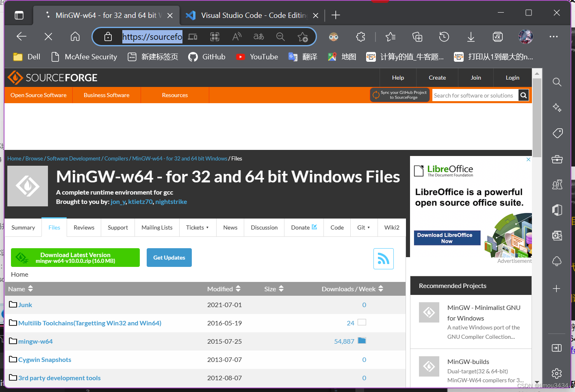Click the Login link in header
This screenshot has width=575, height=392.
coord(512,78)
